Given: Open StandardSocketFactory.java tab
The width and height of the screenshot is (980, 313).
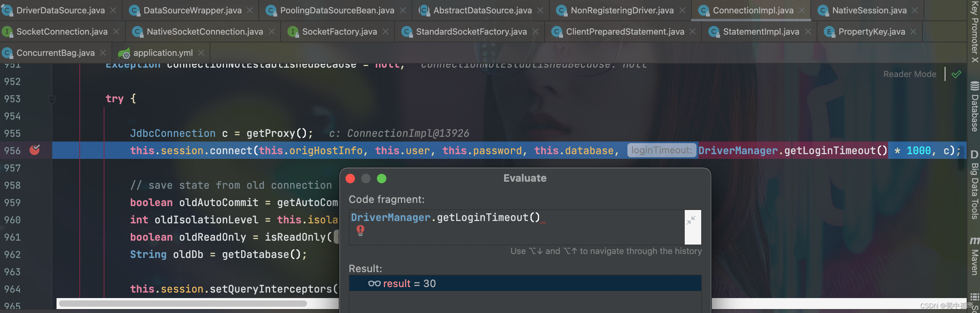Looking at the screenshot, I should click(x=471, y=31).
